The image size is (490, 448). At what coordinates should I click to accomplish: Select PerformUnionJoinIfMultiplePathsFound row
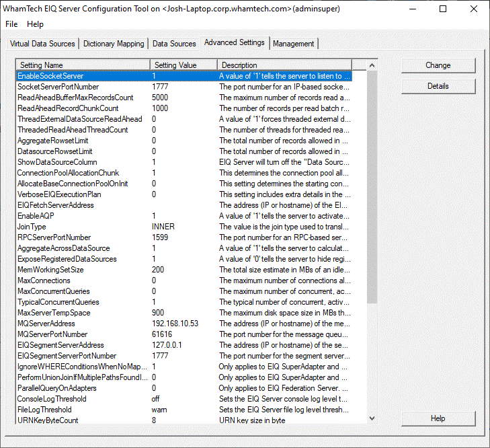pos(184,377)
